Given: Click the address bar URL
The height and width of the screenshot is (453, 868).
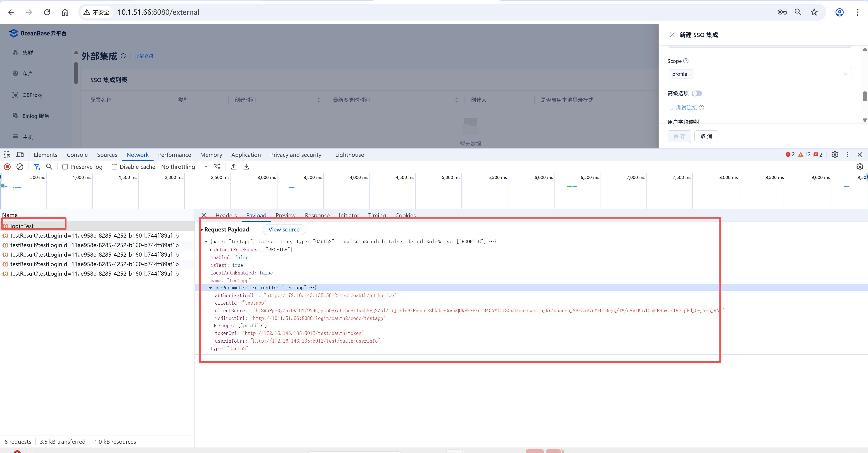Looking at the screenshot, I should [x=158, y=12].
